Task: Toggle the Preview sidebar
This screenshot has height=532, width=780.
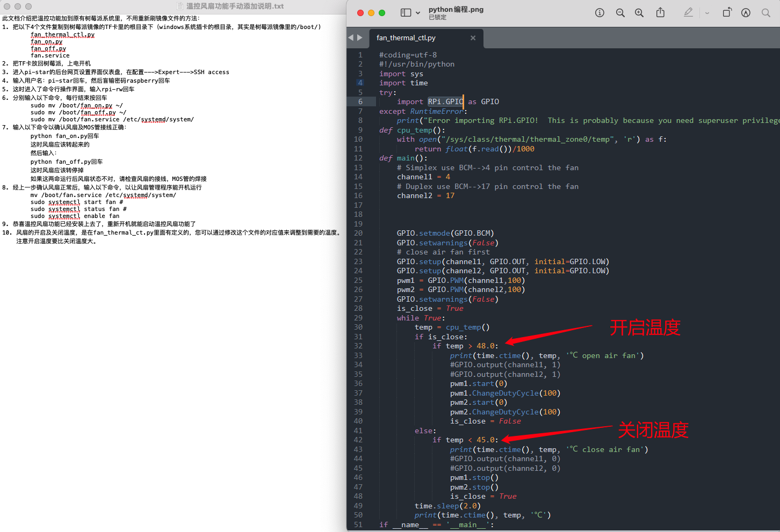Action: point(406,13)
